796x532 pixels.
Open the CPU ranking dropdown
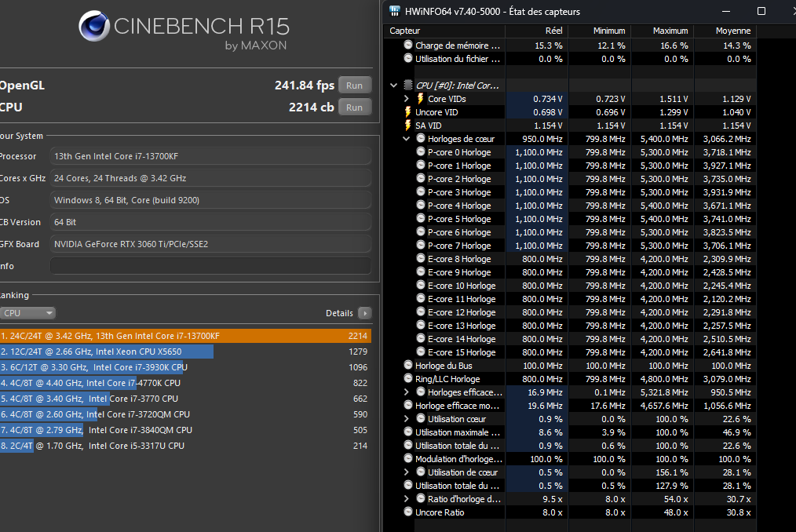[27, 313]
